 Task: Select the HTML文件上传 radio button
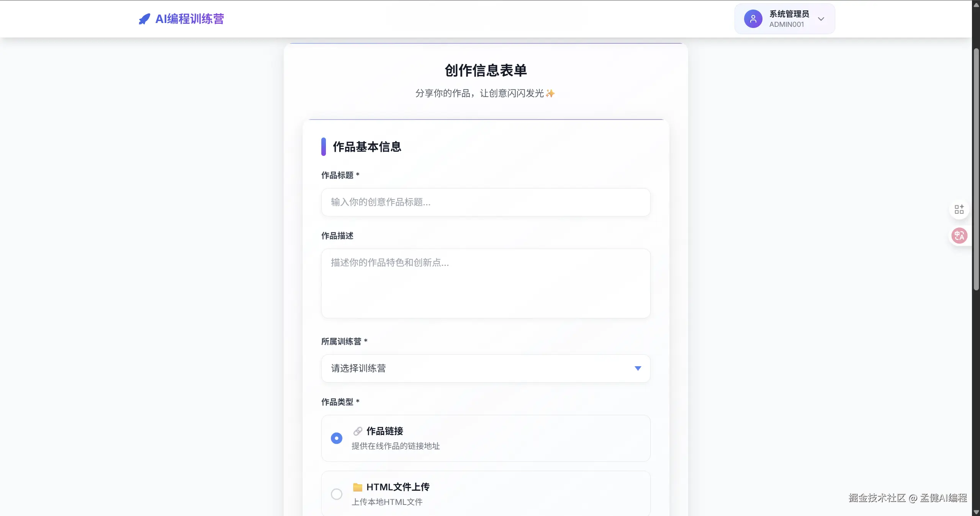(x=337, y=494)
